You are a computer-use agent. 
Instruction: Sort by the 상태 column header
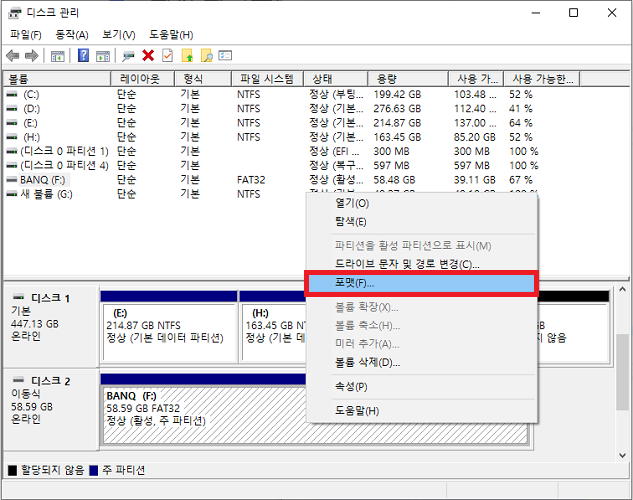[335, 79]
